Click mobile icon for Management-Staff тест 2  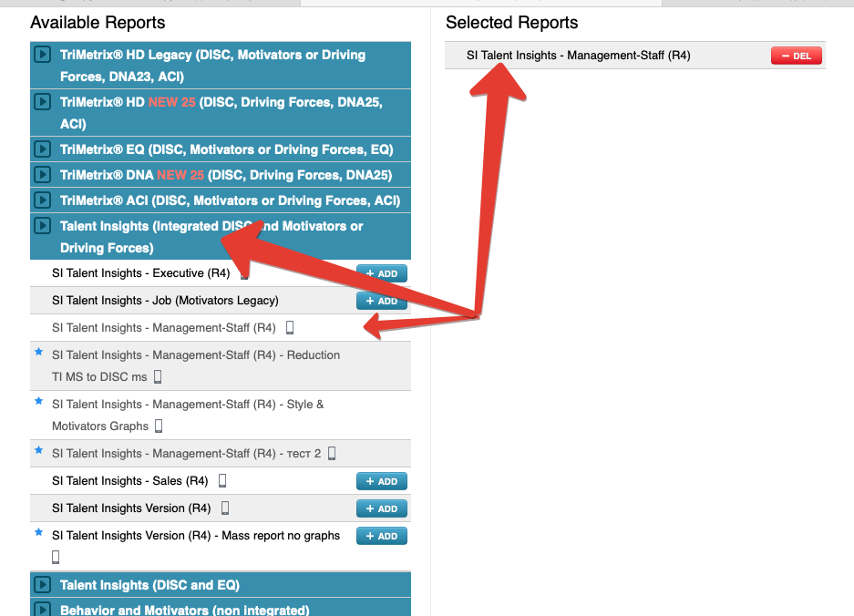332,453
